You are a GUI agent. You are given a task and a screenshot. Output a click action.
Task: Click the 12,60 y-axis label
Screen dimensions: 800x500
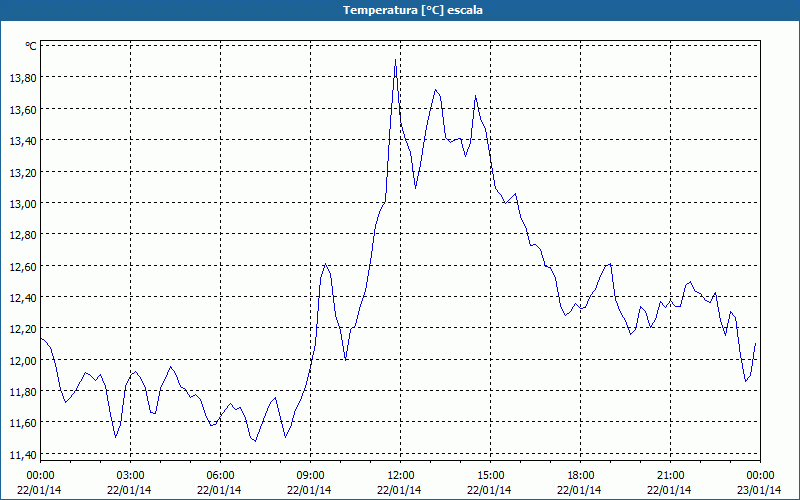pyautogui.click(x=22, y=266)
